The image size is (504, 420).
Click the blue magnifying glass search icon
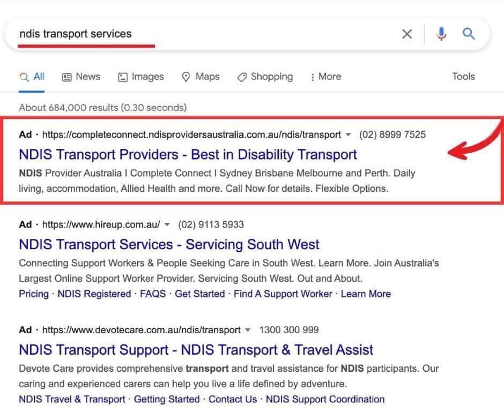pos(469,34)
